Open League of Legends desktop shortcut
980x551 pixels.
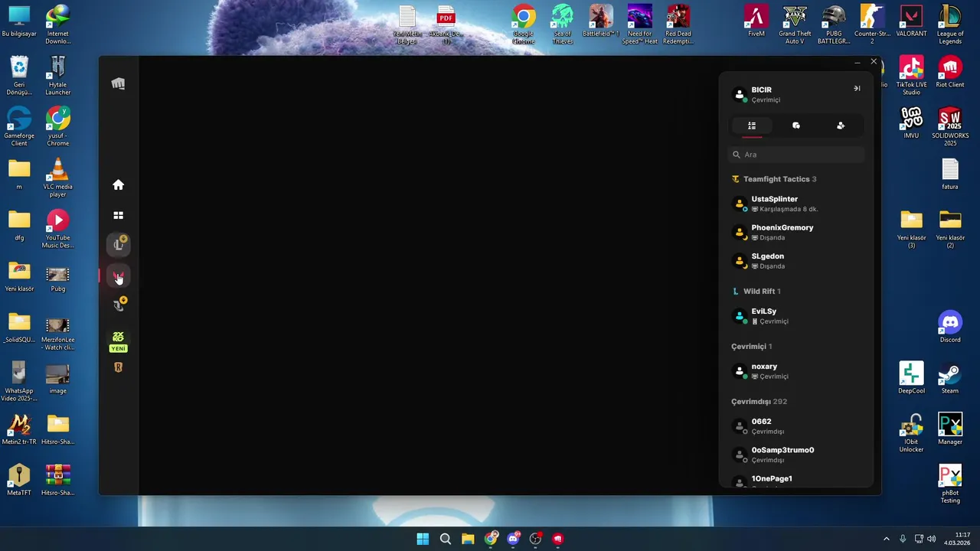(950, 24)
